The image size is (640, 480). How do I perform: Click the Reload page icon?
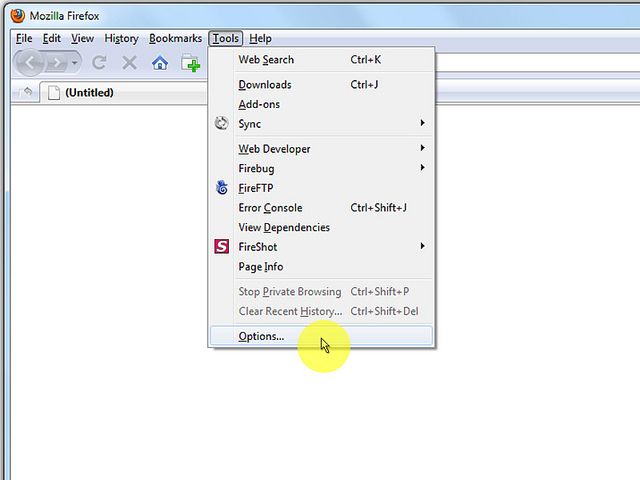(x=99, y=63)
